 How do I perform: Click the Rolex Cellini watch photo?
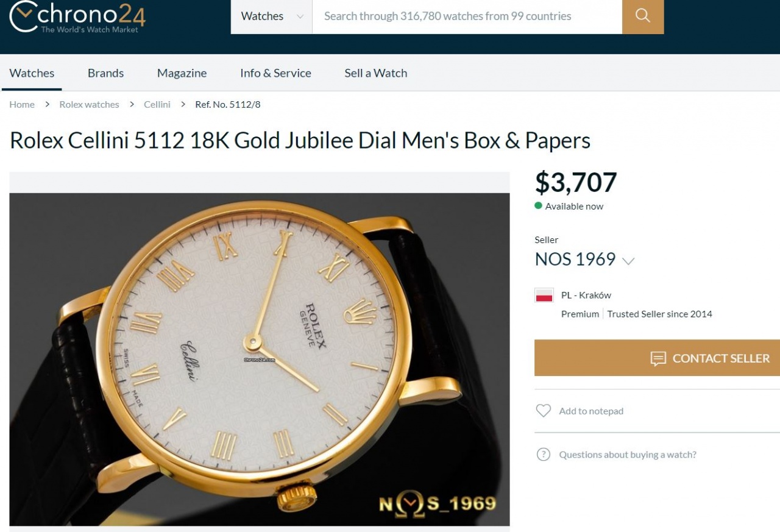pyautogui.click(x=260, y=360)
